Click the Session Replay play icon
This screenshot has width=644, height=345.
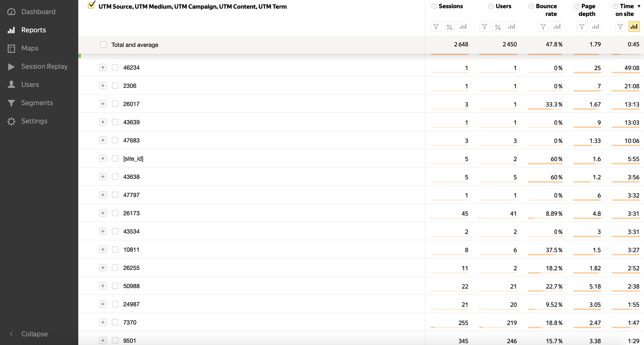(x=11, y=66)
